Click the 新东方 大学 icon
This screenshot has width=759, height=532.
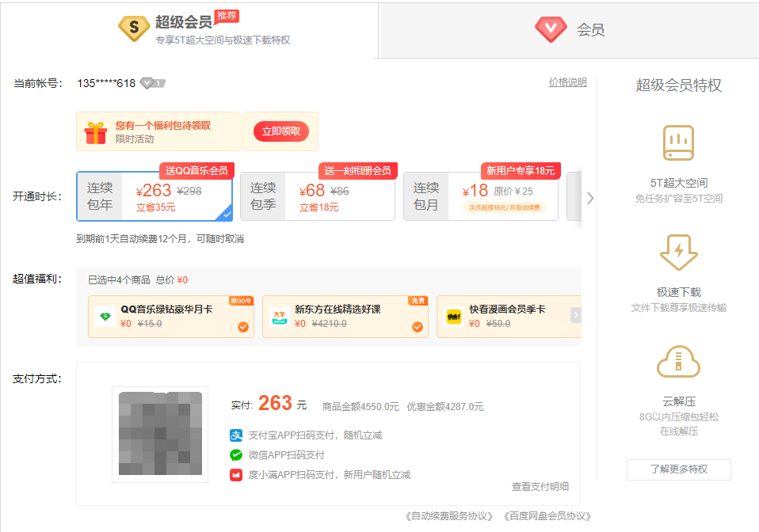280,317
